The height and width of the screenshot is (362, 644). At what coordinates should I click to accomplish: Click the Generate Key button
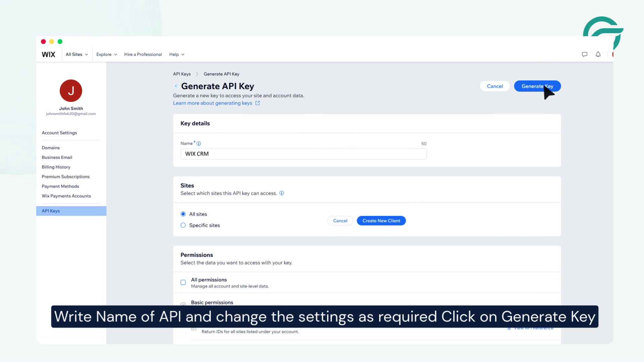click(x=537, y=86)
